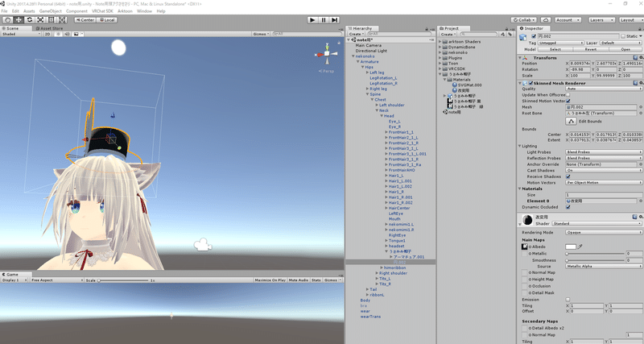Switch to the Asset Store tab

coord(49,28)
